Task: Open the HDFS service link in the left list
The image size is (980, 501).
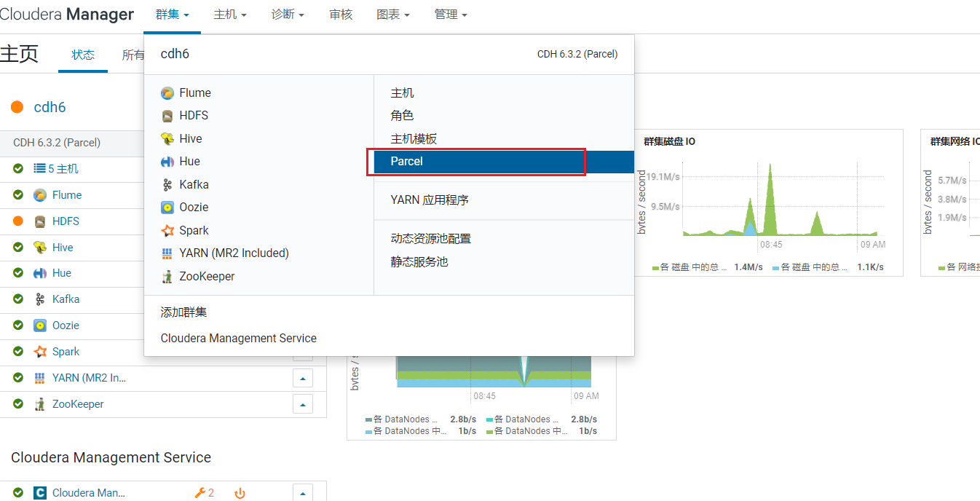Action: (x=66, y=221)
